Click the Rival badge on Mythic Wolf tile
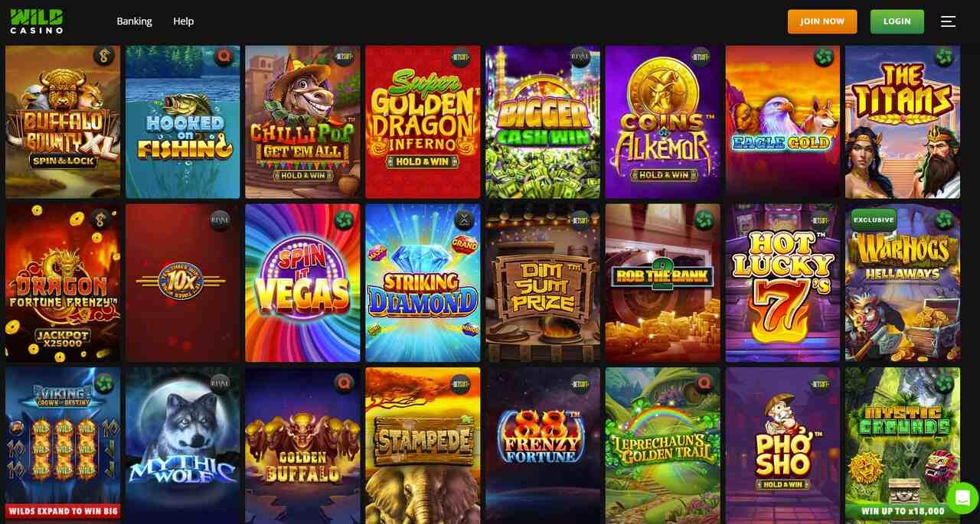 pos(220,384)
